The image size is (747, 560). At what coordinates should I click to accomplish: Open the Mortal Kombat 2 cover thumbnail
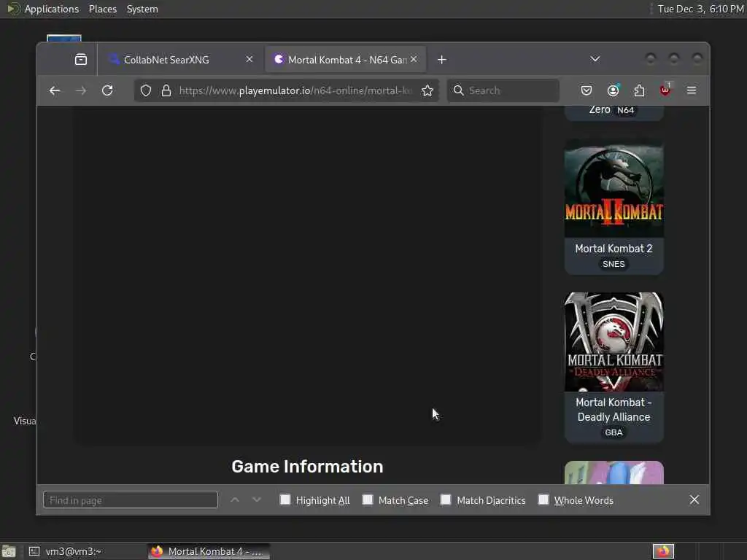coord(614,189)
